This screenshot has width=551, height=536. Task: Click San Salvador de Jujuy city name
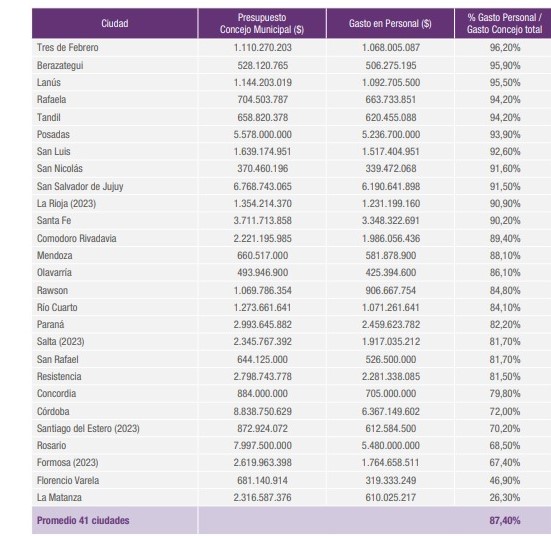(80, 186)
